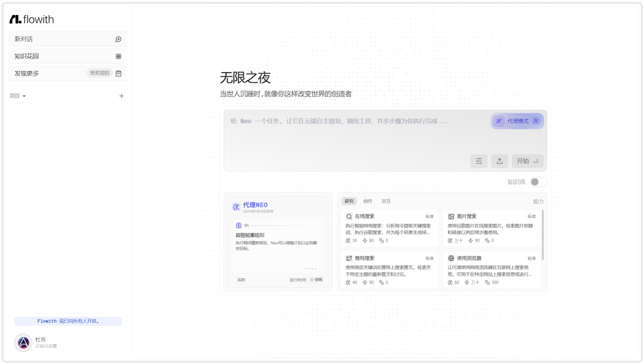The height and width of the screenshot is (364, 644).
Task: Click the 能力 label
Action: tap(538, 201)
